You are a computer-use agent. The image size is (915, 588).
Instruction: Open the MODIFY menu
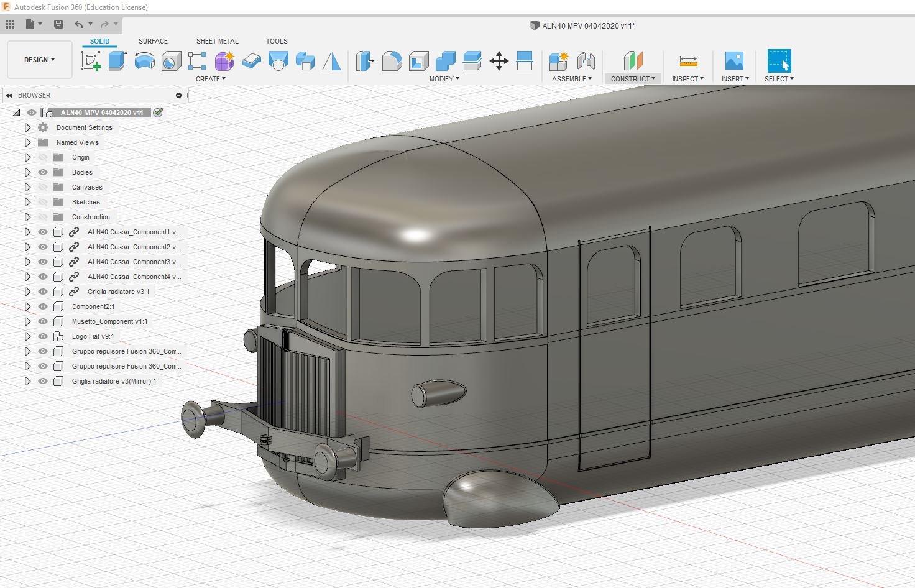[444, 79]
